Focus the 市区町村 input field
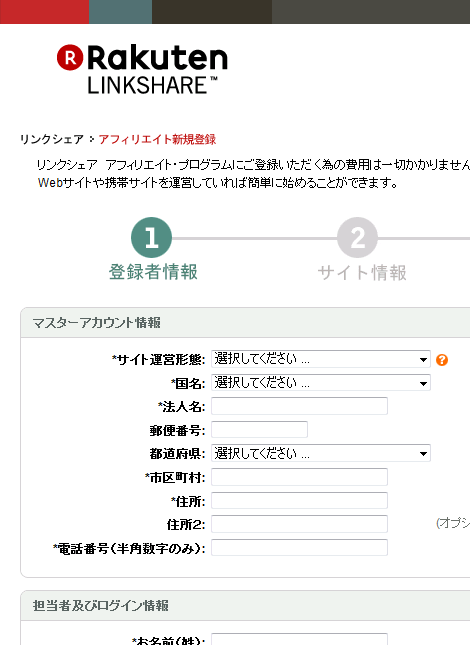This screenshot has width=470, height=645. point(299,477)
